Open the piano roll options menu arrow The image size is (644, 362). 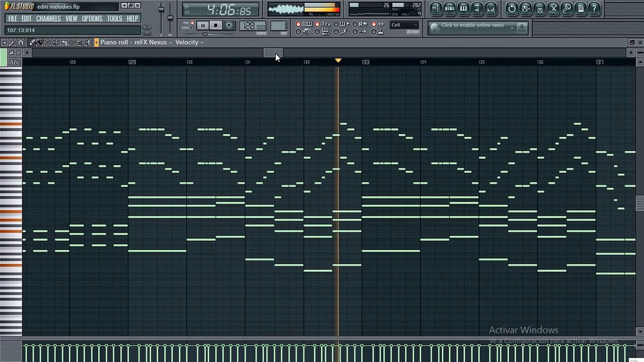5,43
